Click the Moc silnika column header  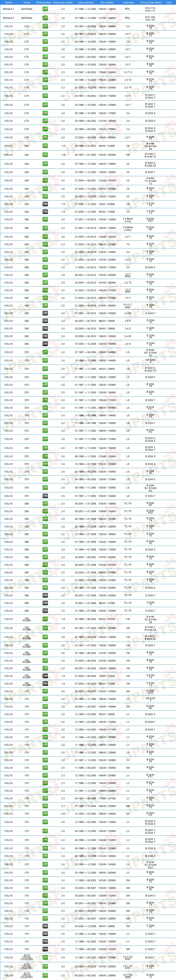coord(107,2)
